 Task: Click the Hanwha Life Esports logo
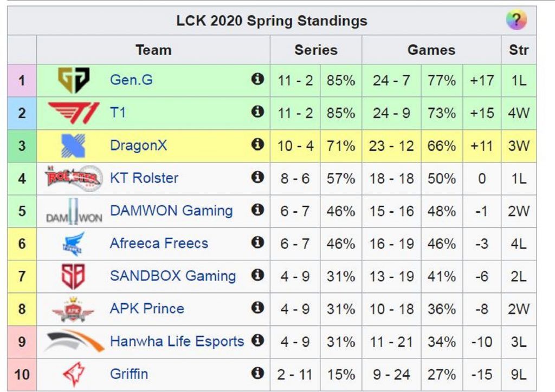[73, 341]
